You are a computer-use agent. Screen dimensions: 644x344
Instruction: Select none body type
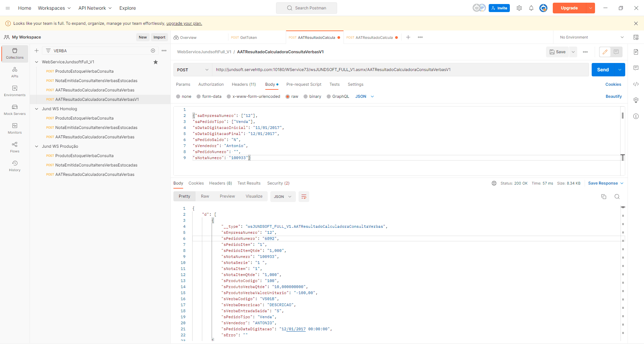(x=184, y=96)
